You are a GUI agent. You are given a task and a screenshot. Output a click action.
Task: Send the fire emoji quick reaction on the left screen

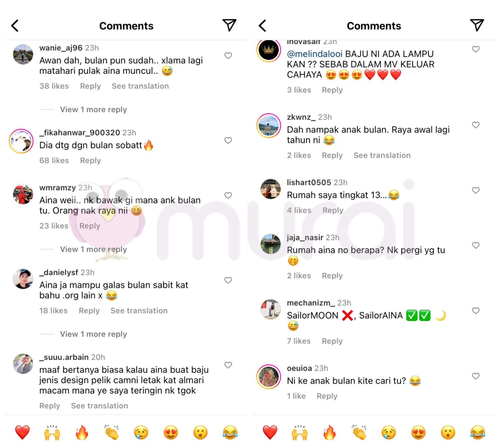(82, 432)
